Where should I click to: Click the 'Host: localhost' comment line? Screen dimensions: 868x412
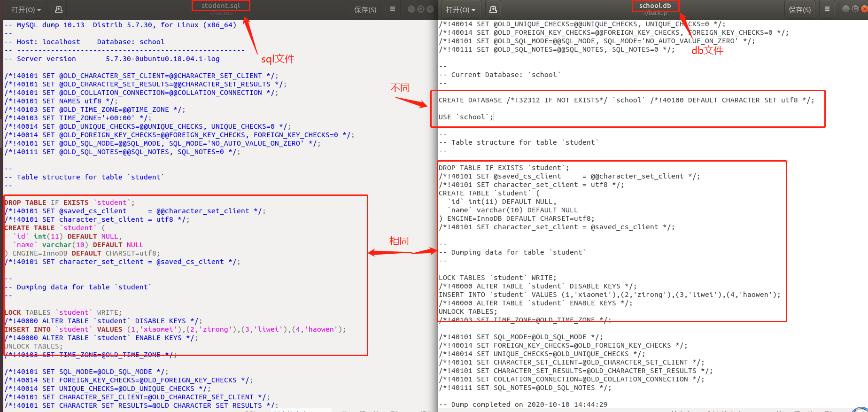[x=85, y=42]
